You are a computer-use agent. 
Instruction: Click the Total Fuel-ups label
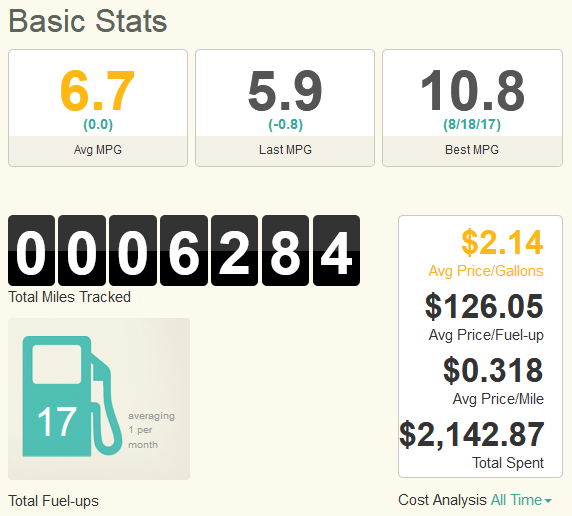(x=53, y=501)
